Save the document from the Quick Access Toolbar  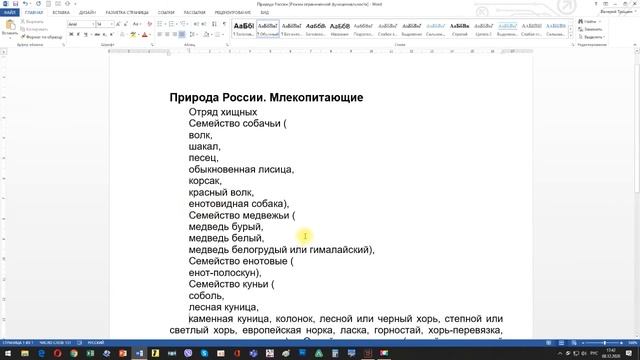pos(16,4)
